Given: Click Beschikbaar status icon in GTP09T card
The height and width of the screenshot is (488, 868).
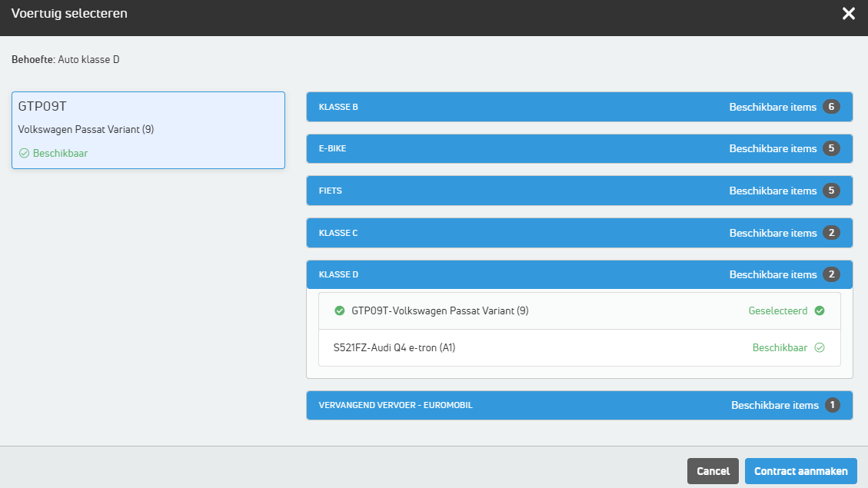Looking at the screenshot, I should click(x=24, y=154).
